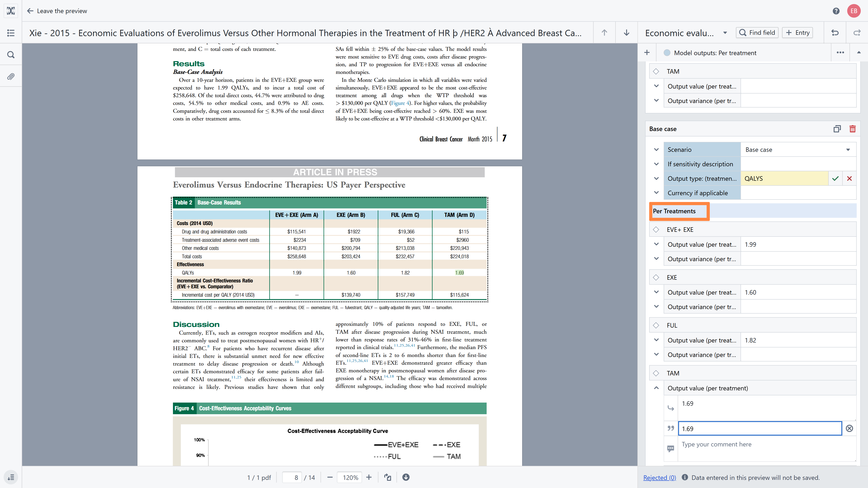This screenshot has width=868, height=488.
Task: Expand the If sensitivity description chevron
Action: (x=656, y=164)
